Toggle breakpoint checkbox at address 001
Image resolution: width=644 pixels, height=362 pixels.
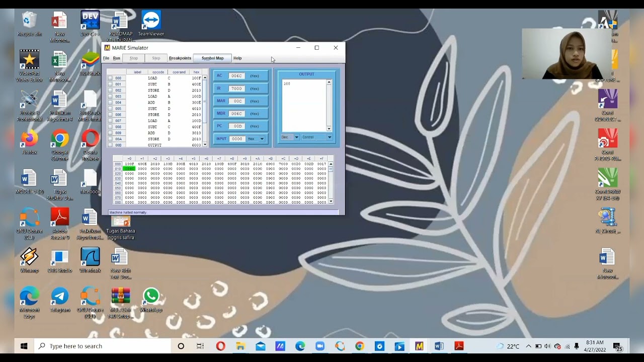tap(110, 84)
